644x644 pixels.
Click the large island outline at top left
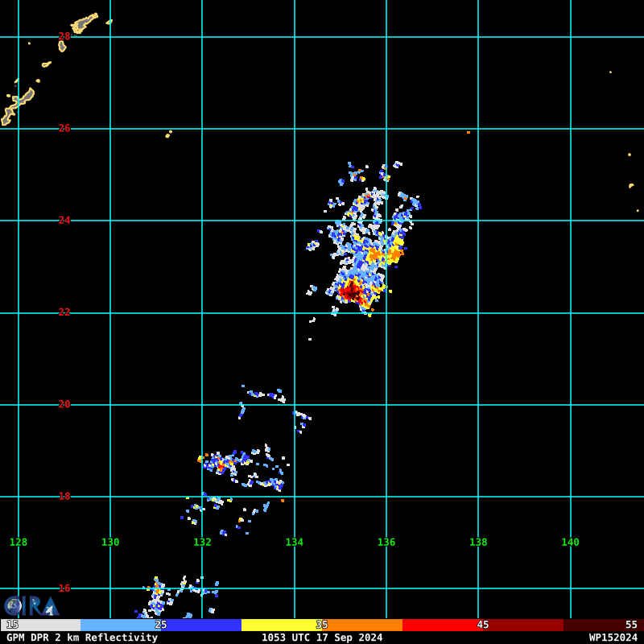[x=17, y=107]
